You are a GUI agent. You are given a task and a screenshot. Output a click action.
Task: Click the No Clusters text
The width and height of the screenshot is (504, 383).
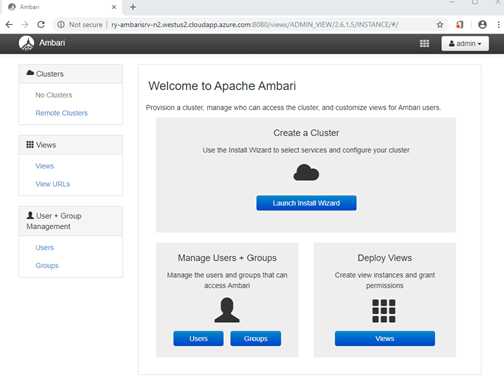[x=54, y=95]
